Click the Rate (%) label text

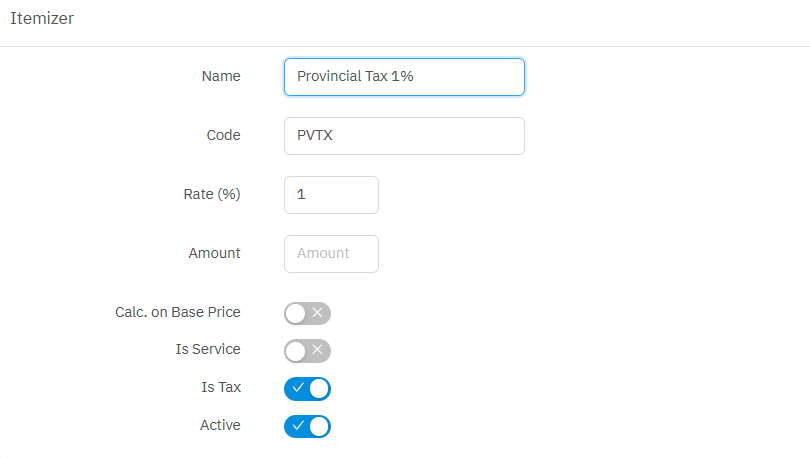click(210, 194)
